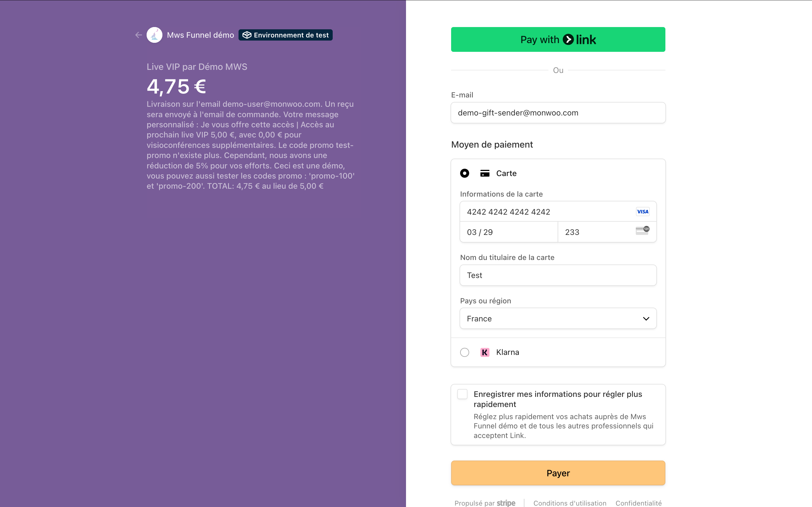This screenshot has width=812, height=507.
Task: Click the Link arrow logo in the green button
Action: point(568,39)
